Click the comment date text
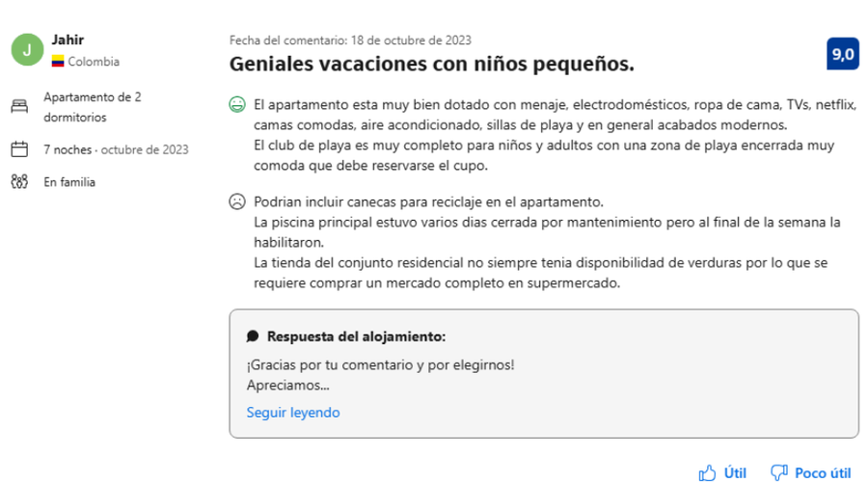The image size is (868, 482). click(x=350, y=40)
